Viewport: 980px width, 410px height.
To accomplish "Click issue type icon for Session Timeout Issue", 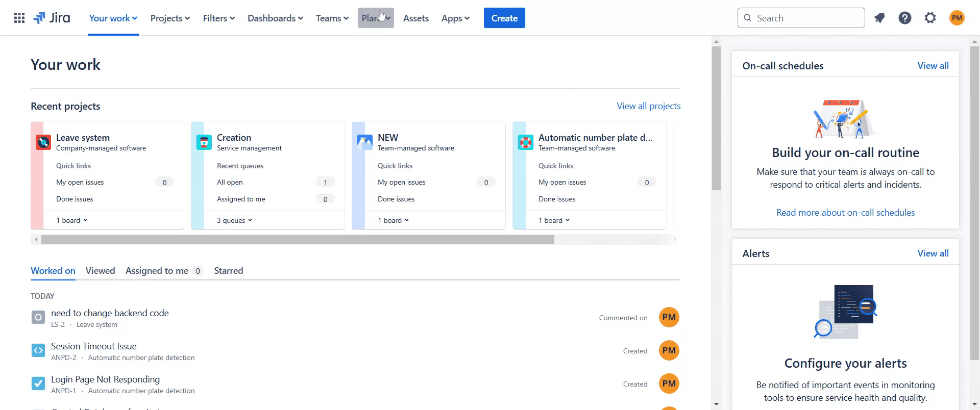I will [x=38, y=350].
